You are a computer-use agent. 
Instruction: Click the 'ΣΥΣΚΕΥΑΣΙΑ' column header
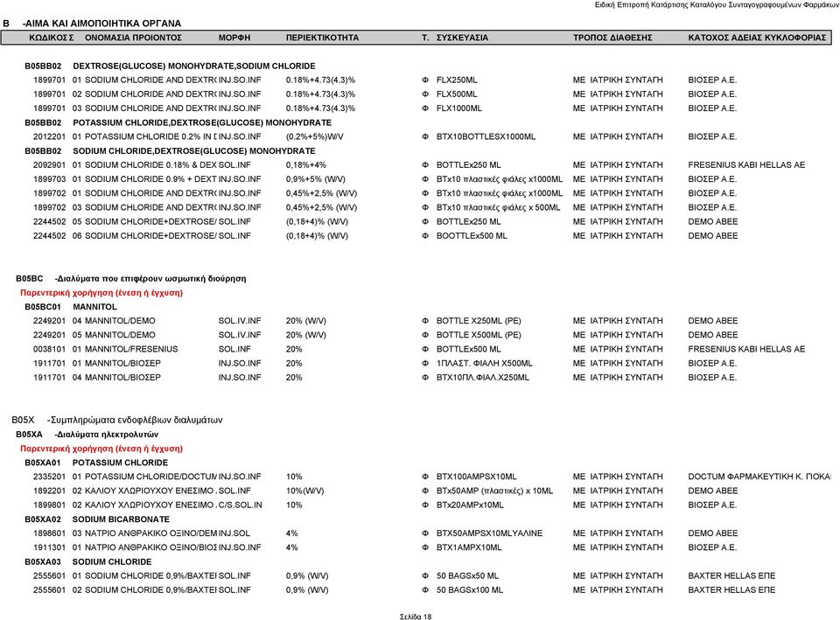[462, 38]
